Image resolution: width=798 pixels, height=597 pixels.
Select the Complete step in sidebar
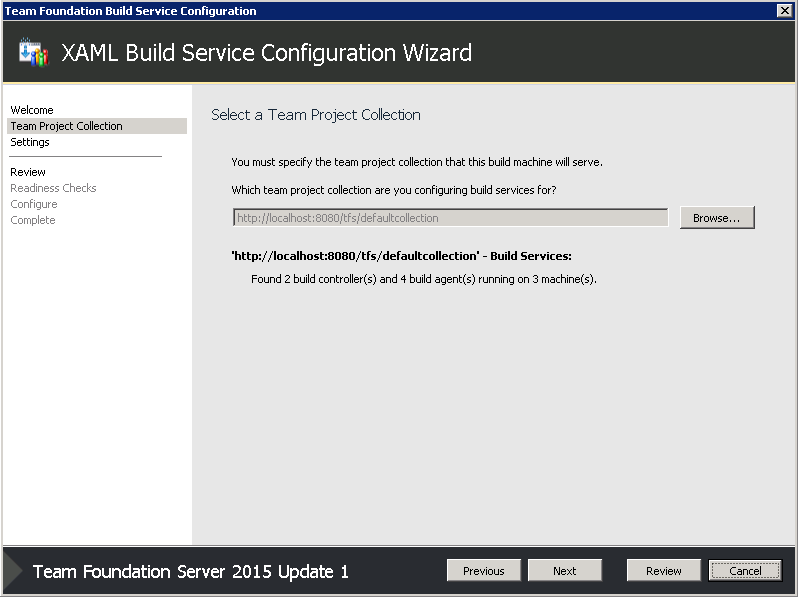point(33,220)
